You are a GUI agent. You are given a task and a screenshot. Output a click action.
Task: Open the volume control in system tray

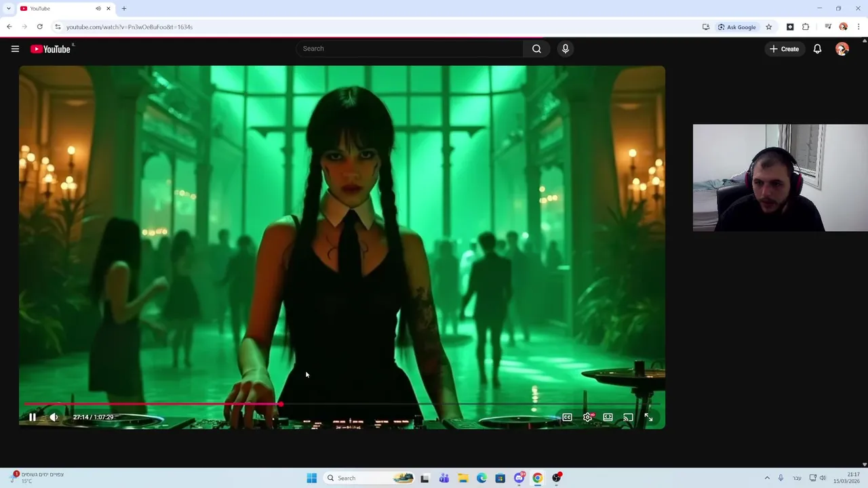823,478
